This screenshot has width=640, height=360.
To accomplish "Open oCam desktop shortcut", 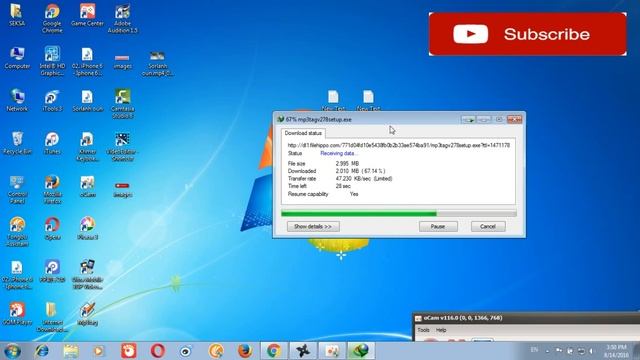I will click(x=87, y=186).
